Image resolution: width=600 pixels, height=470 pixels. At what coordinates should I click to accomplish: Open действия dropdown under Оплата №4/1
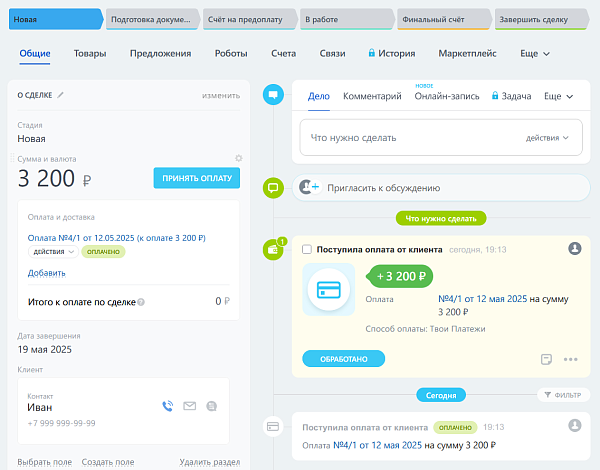tap(53, 251)
